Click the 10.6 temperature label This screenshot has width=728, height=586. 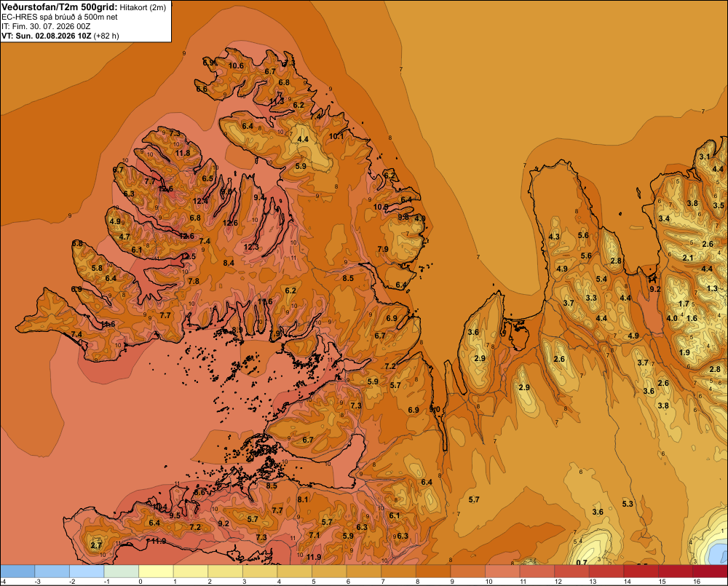point(236,66)
